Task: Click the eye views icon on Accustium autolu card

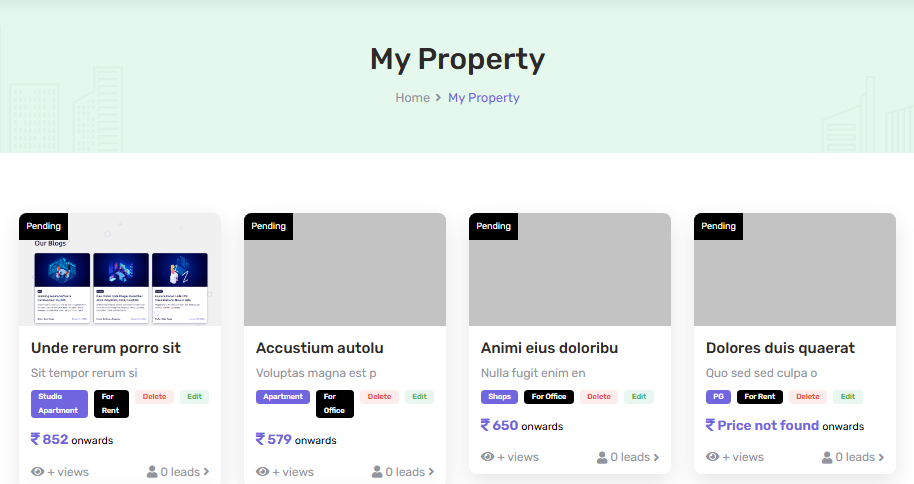Action: 263,471
